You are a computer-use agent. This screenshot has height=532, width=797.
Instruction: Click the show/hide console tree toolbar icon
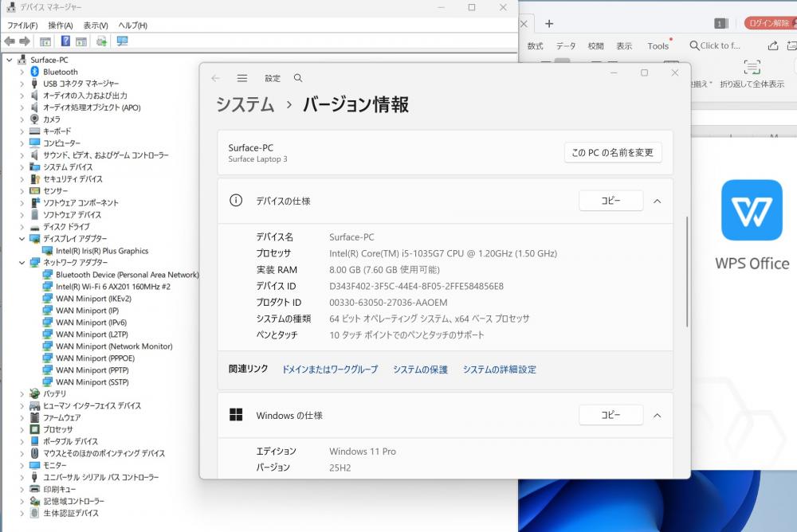pos(45,41)
